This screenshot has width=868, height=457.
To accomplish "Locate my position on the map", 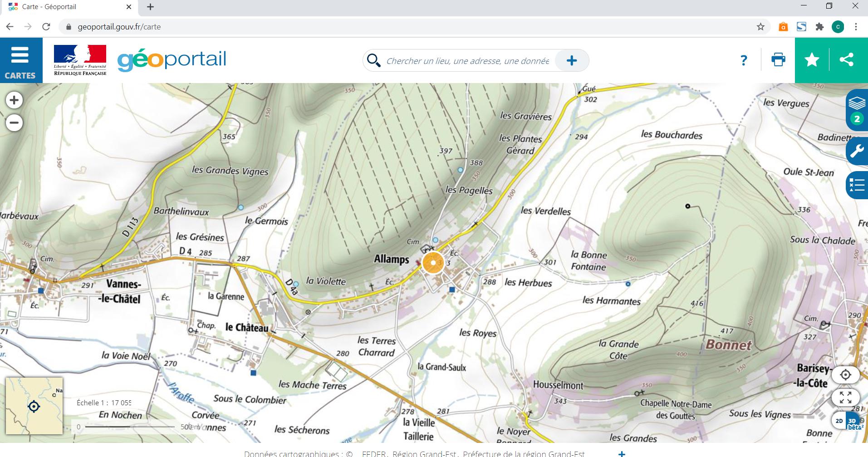I will [845, 375].
